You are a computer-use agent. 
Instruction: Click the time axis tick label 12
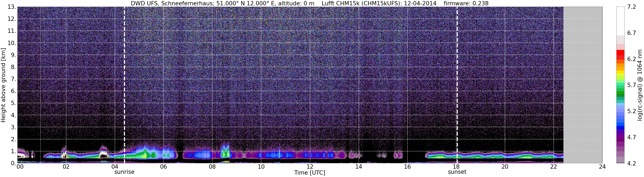[310, 167]
